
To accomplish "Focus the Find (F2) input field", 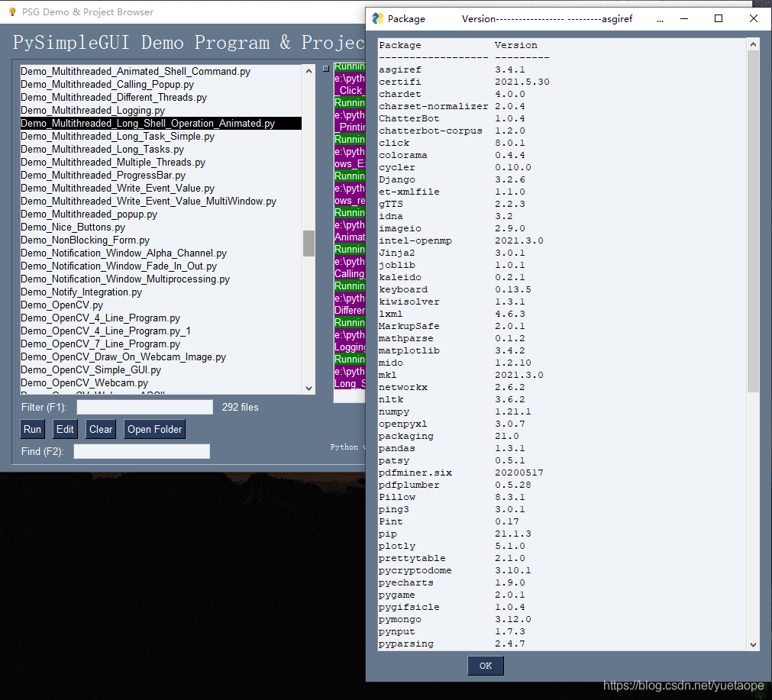I will [142, 451].
